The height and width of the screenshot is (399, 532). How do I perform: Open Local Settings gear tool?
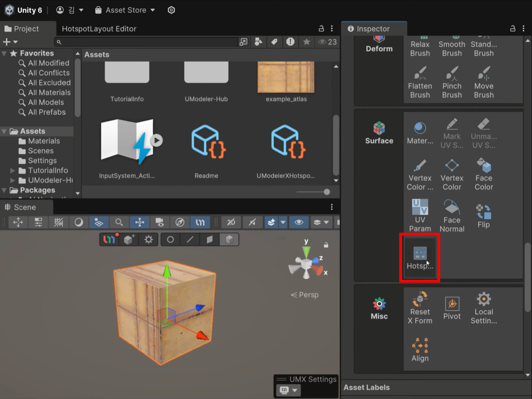(x=483, y=308)
